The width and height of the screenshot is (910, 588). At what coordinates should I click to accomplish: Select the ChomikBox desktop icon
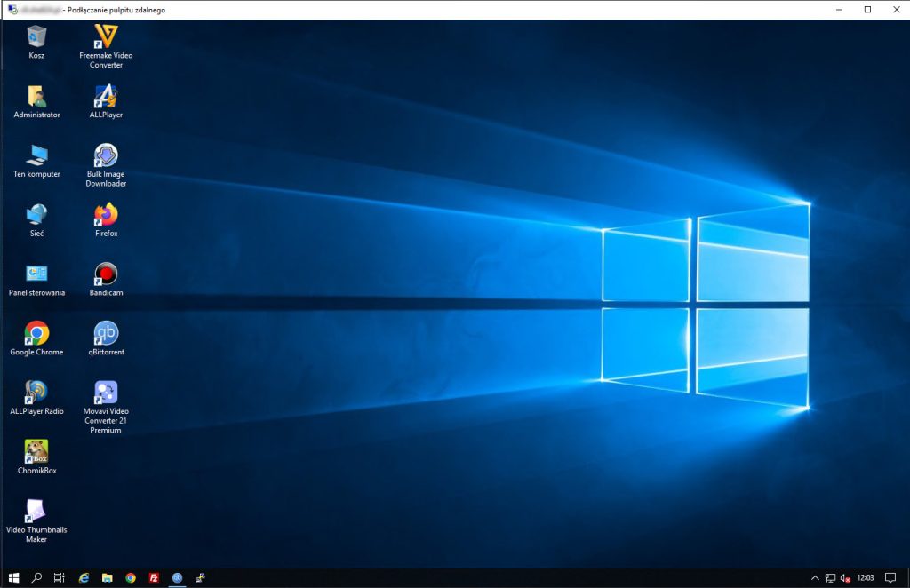(36, 452)
